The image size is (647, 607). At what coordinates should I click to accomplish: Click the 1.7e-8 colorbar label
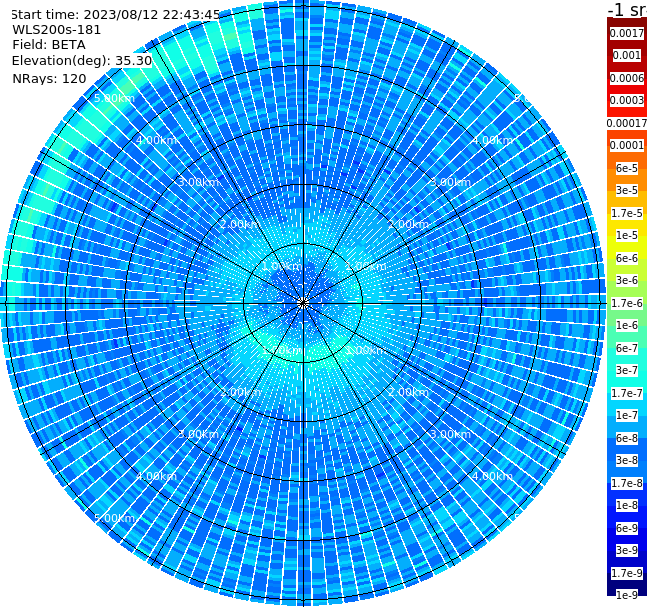(627, 483)
